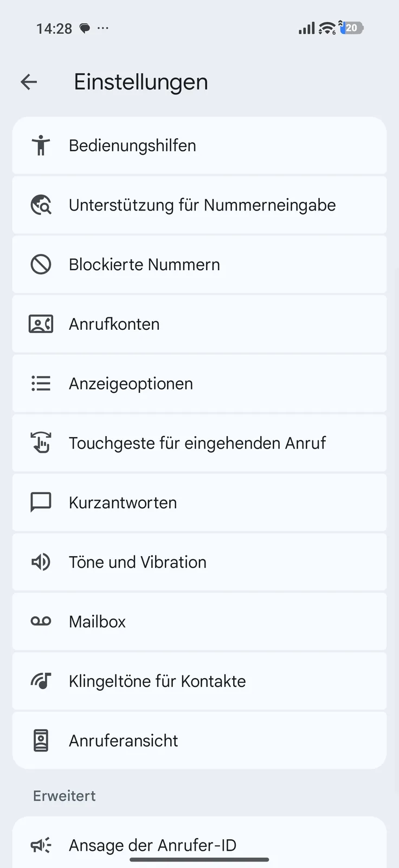Tap the voicemail icon
This screenshot has height=868, width=399.
pos(41,622)
